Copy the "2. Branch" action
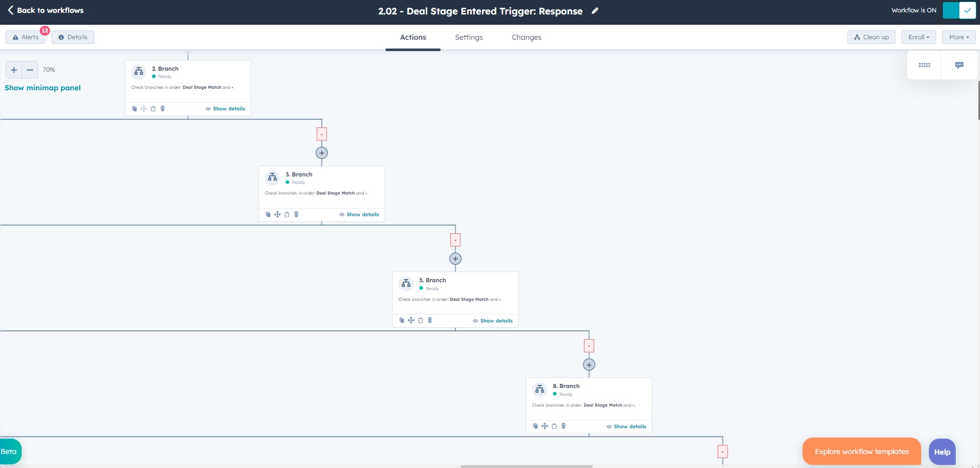This screenshot has width=980, height=468. point(134,109)
